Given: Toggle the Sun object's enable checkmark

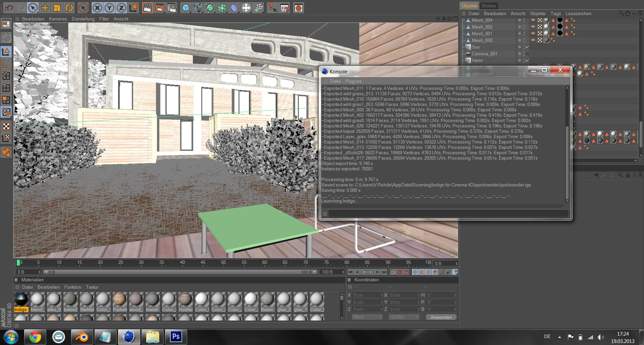Looking at the screenshot, I should pyautogui.click(x=527, y=47).
